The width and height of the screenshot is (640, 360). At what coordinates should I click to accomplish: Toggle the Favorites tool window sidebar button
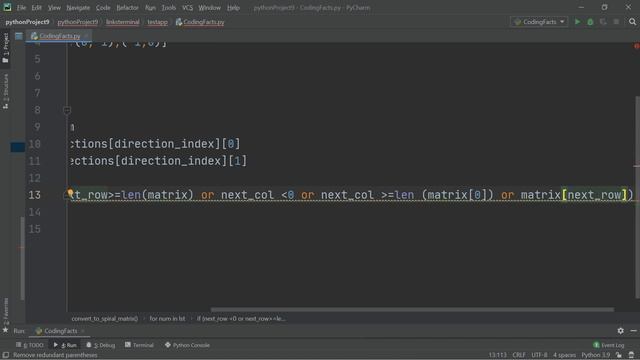click(5, 310)
